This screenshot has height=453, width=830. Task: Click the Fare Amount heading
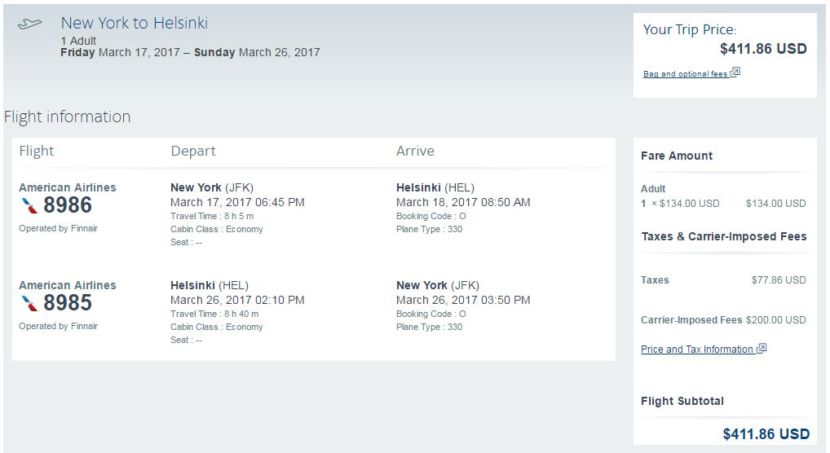point(676,156)
